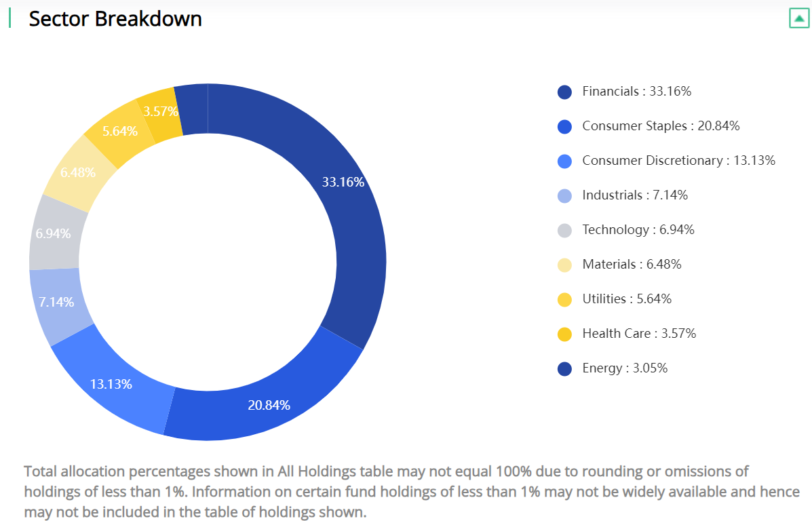Click the Technology : 6.94% legend label
812x521 pixels.
[x=638, y=230]
